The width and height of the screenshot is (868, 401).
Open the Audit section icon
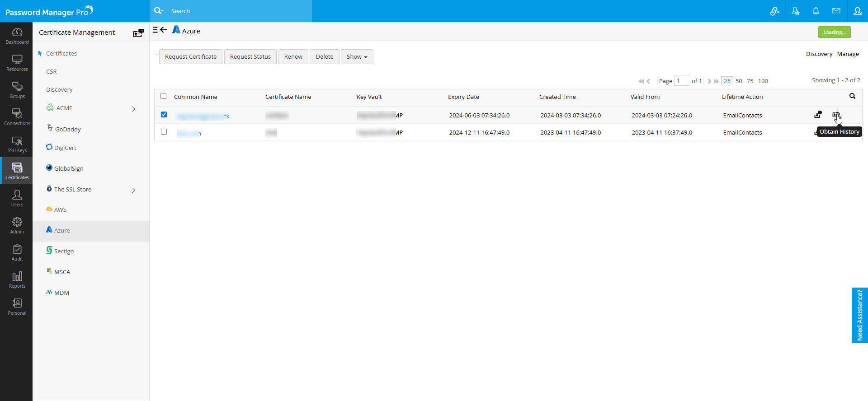17,252
